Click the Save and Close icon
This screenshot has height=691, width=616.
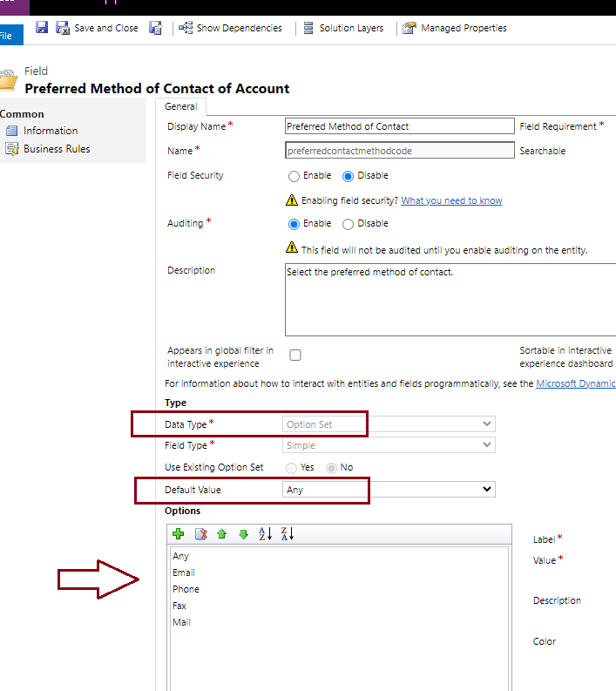pyautogui.click(x=63, y=28)
